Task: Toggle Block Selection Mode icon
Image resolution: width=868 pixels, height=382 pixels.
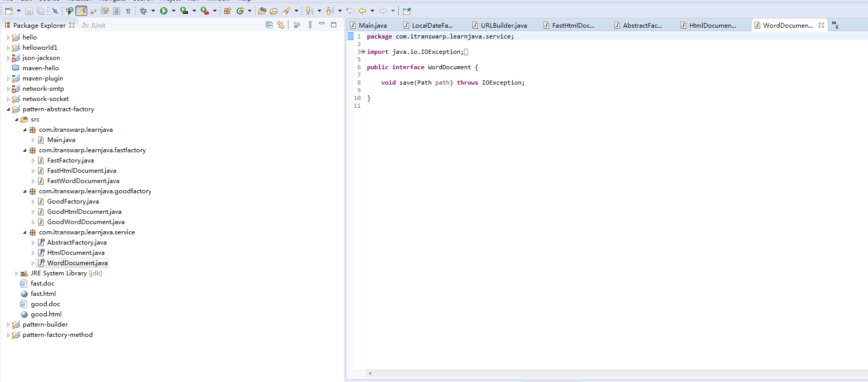Action: [117, 11]
